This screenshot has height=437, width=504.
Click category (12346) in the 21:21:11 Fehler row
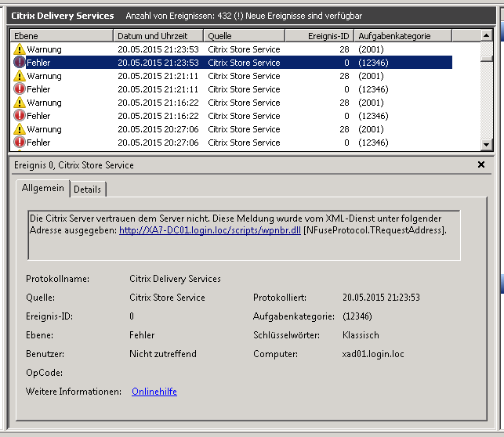[373, 89]
